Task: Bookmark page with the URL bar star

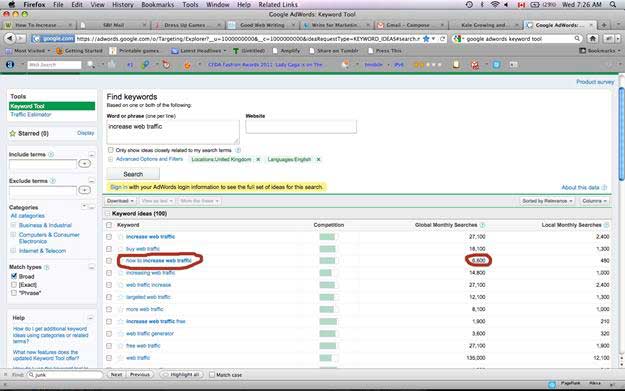Action: pos(426,39)
